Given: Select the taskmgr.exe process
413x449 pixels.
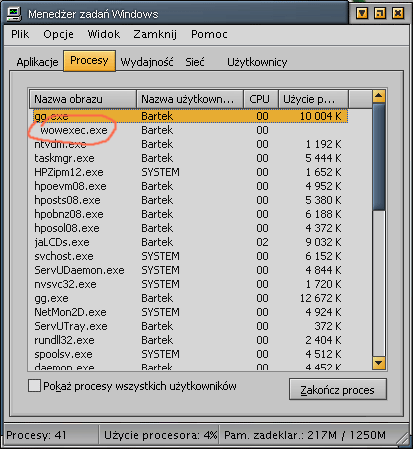Looking at the screenshot, I should click(191, 158).
